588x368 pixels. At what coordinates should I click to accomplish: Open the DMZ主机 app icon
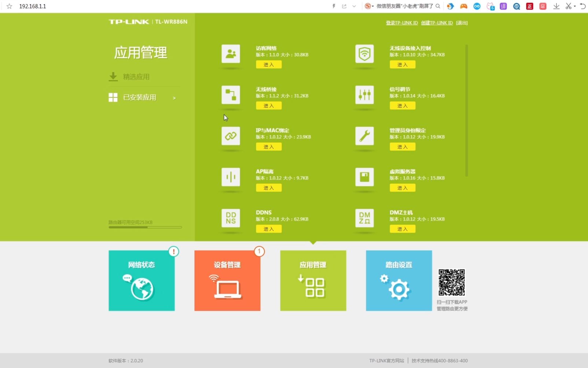[364, 218]
